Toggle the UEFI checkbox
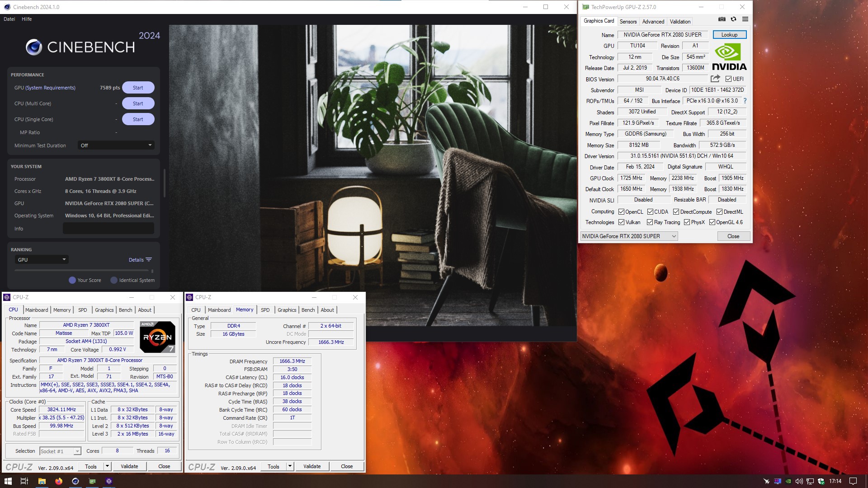868x488 pixels. (x=728, y=79)
